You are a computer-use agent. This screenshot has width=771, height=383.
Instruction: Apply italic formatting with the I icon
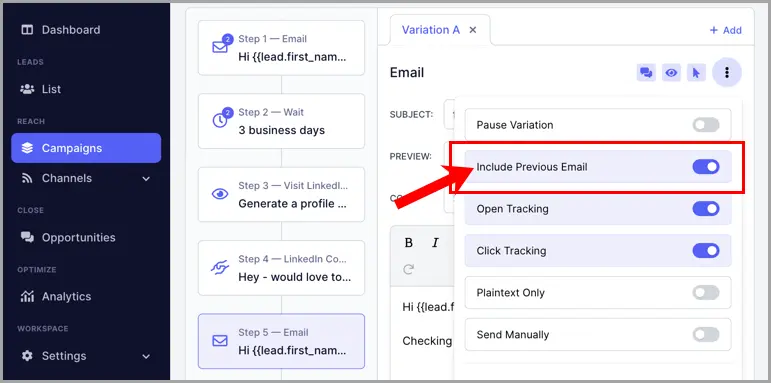pyautogui.click(x=435, y=243)
